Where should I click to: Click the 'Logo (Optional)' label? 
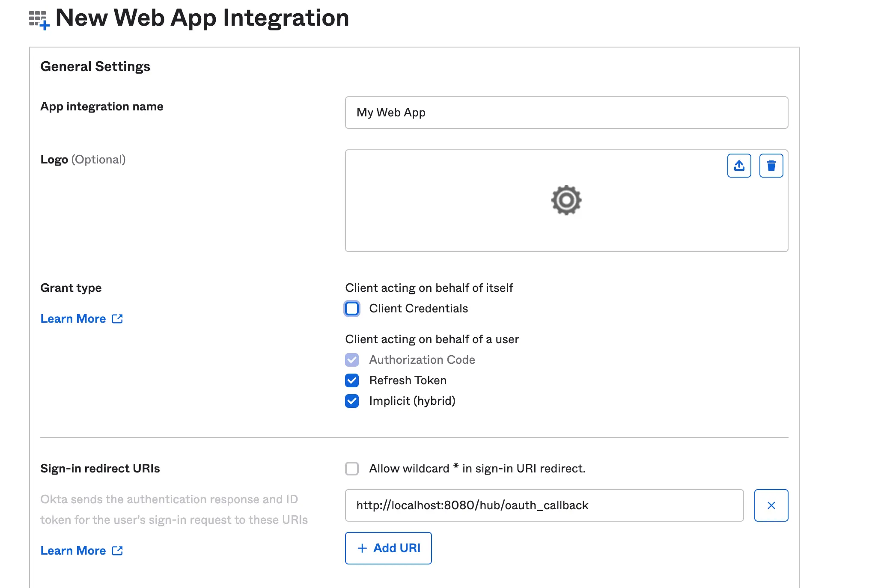point(83,160)
